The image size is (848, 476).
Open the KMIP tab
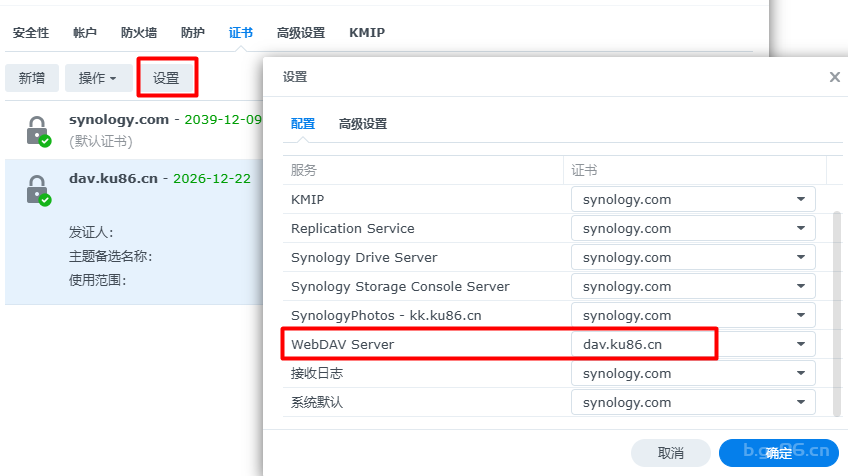[x=367, y=33]
